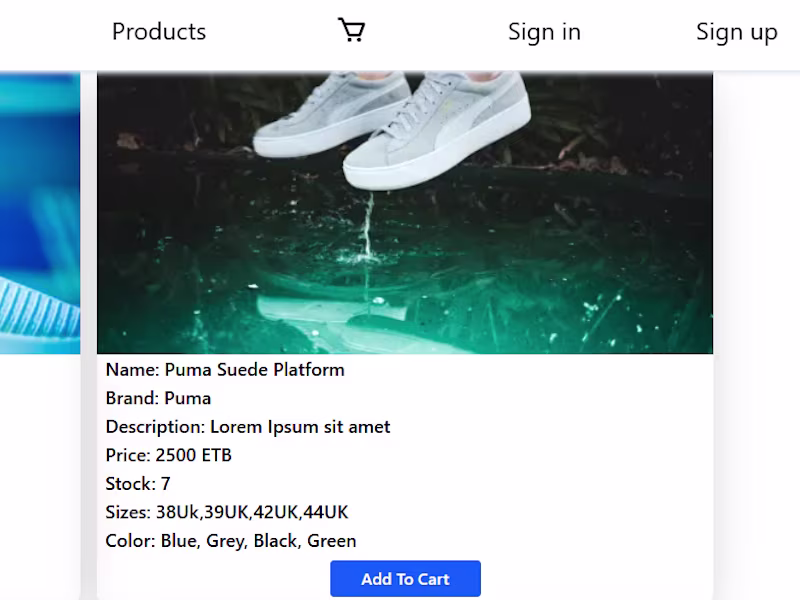Open the shopping cart icon
The height and width of the screenshot is (600, 800).
tap(351, 31)
